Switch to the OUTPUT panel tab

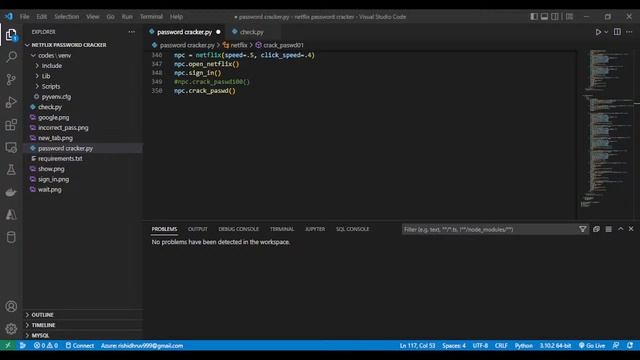tap(198, 229)
